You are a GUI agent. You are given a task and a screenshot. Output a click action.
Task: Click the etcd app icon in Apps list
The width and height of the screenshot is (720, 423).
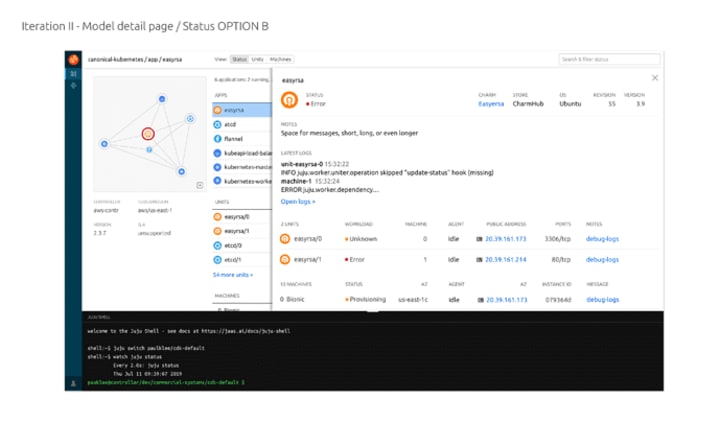pyautogui.click(x=218, y=124)
